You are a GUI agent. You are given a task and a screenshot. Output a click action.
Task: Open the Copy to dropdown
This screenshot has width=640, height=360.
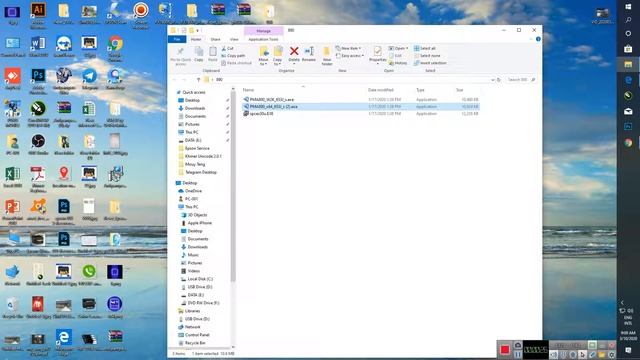pyautogui.click(x=278, y=56)
